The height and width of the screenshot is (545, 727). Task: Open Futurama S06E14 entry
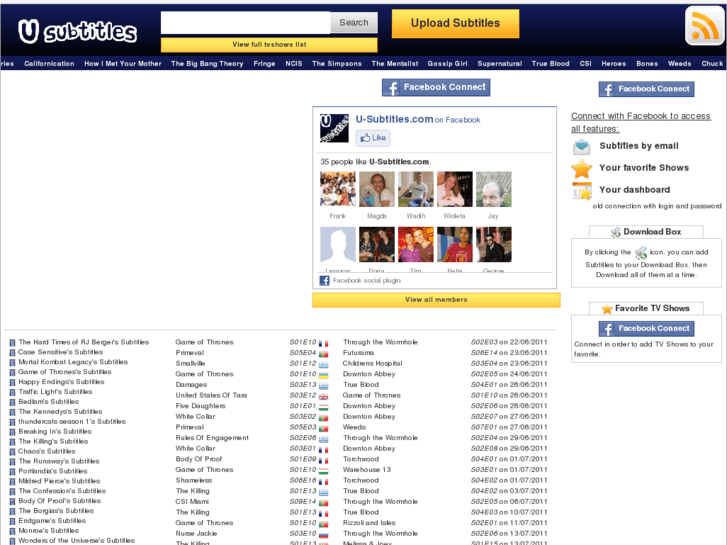[358, 353]
